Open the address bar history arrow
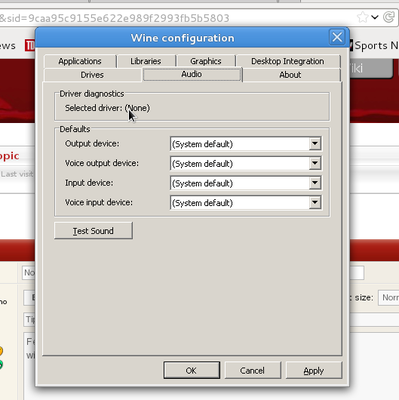The width and height of the screenshot is (399, 400). 375,17
